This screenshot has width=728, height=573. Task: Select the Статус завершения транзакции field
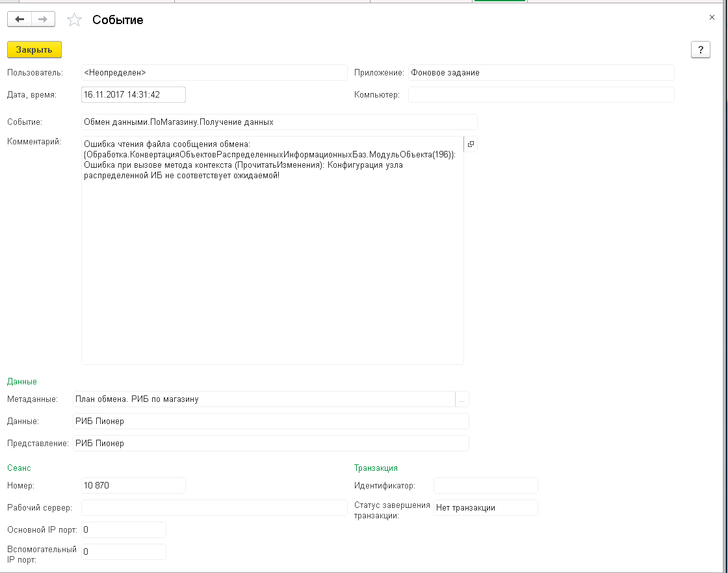[x=485, y=508]
